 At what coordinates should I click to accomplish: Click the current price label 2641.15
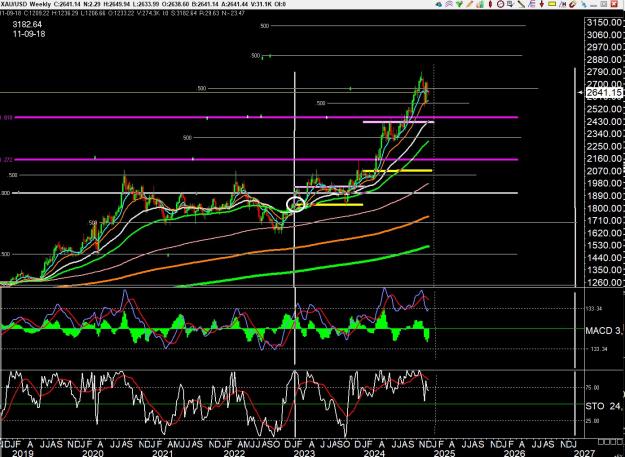point(603,92)
